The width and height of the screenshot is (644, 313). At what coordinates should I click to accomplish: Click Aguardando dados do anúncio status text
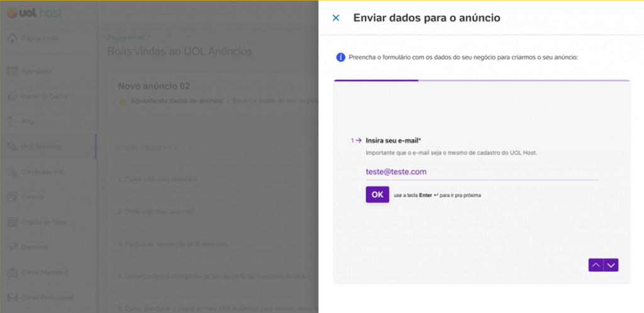point(177,101)
